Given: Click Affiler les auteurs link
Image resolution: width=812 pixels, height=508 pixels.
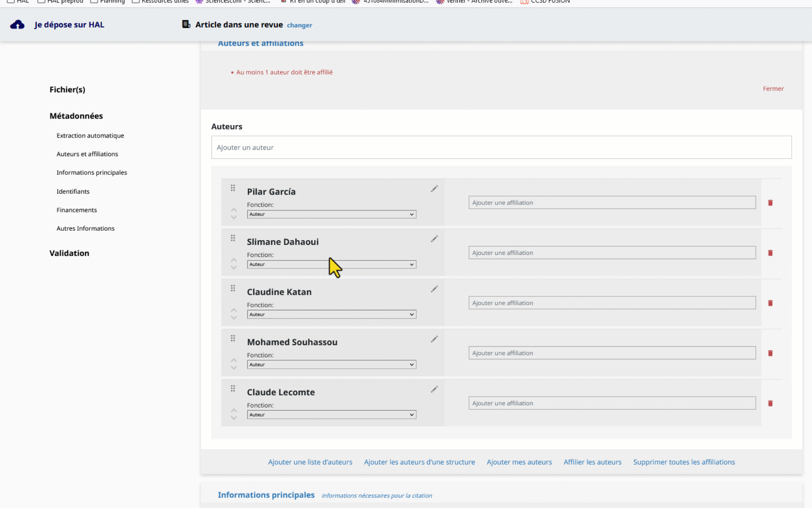Looking at the screenshot, I should coord(592,462).
